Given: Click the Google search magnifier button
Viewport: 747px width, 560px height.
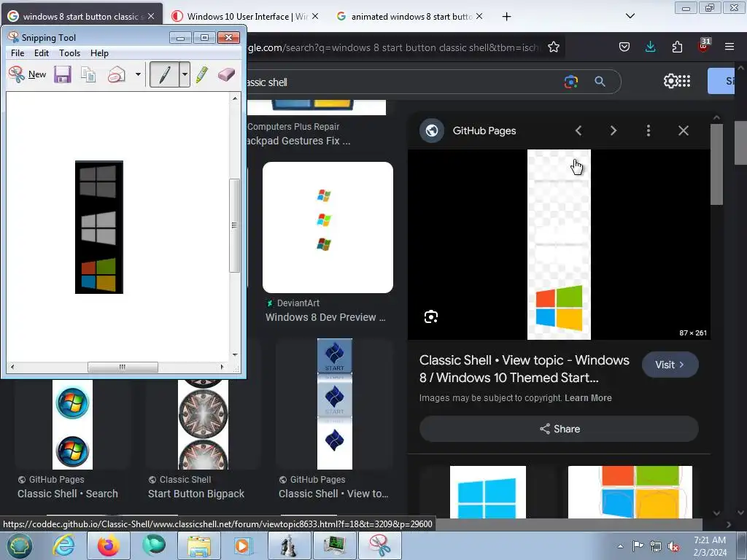Looking at the screenshot, I should pos(600,82).
